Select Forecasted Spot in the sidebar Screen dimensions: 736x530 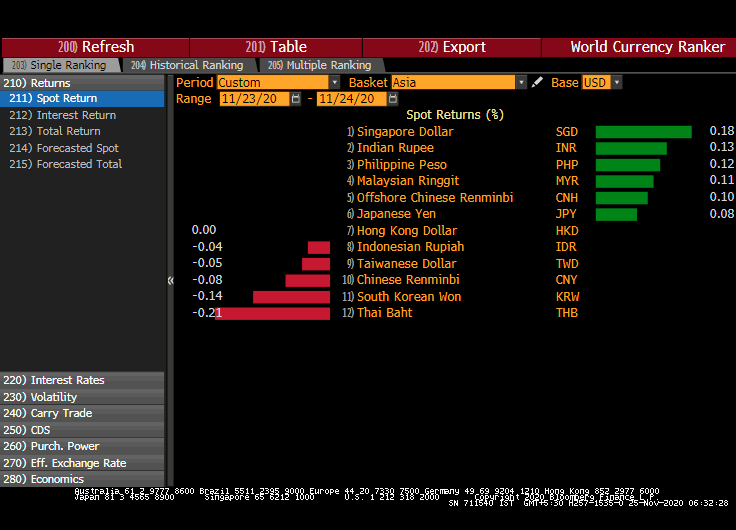[x=77, y=148]
